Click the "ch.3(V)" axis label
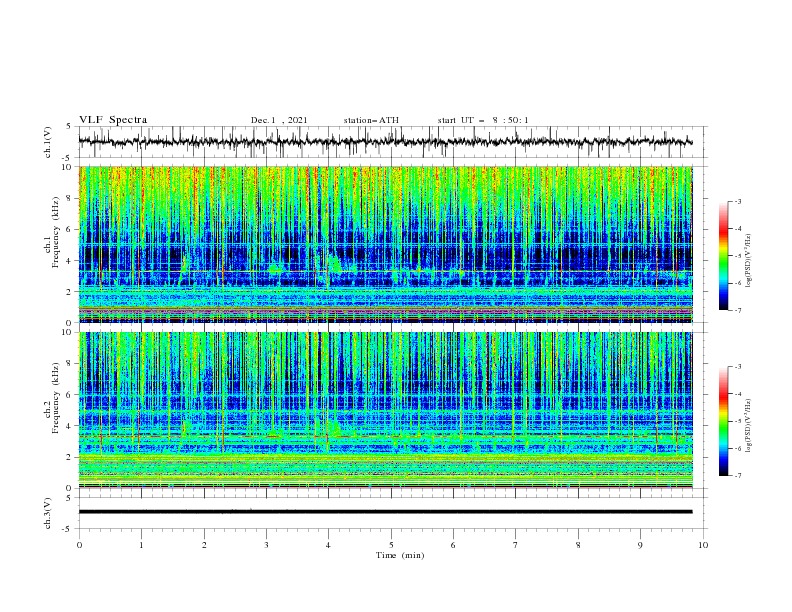 pos(48,513)
